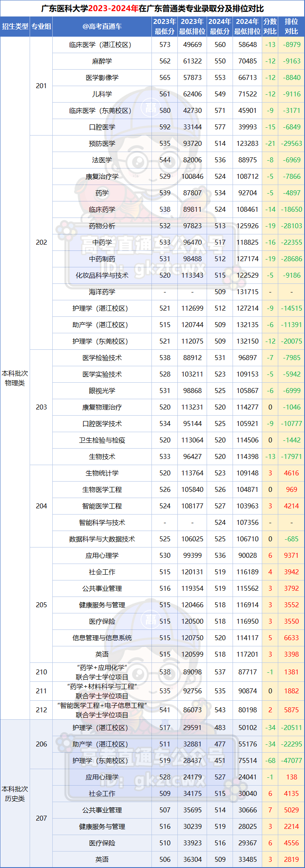Click the 排位对比 column header
The image size is (305, 868).
291,26
